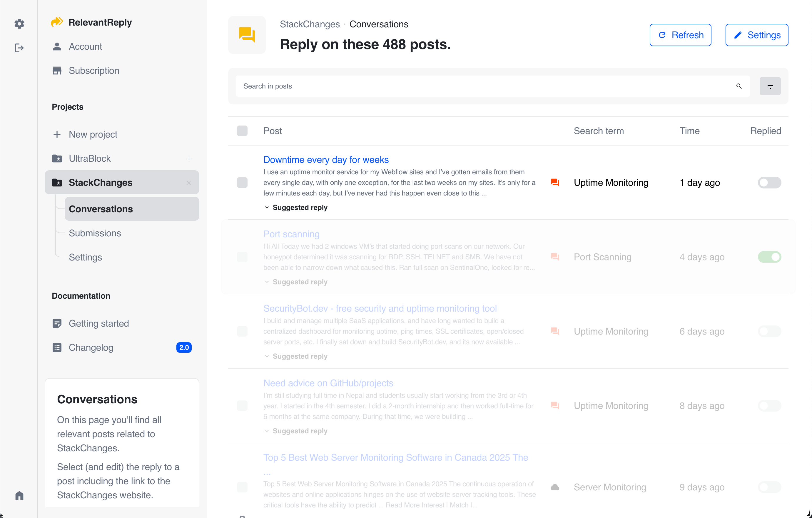Open the Submissions sub-item
The image size is (812, 518).
pos(132,233)
